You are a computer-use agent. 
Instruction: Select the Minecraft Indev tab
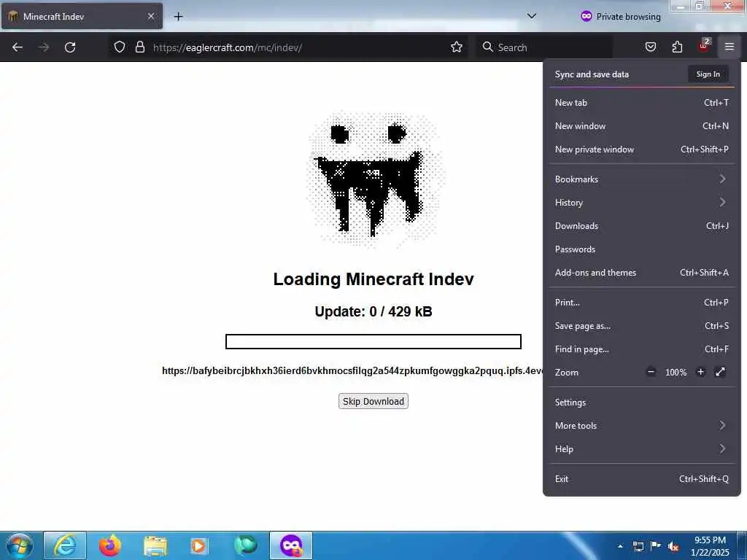pyautogui.click(x=82, y=16)
